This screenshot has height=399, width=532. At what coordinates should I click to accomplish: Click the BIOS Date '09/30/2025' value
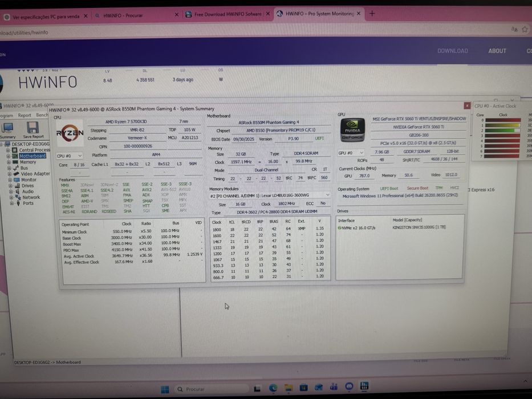pyautogui.click(x=243, y=140)
